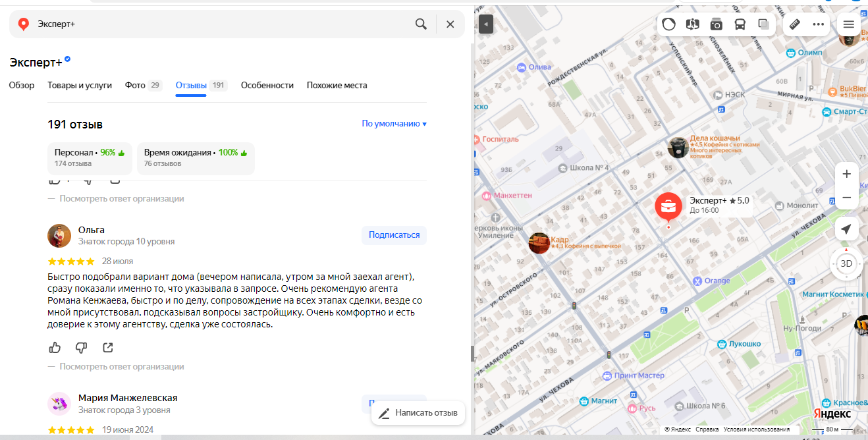Clear the search field with the X icon
The image size is (868, 440).
tap(450, 24)
